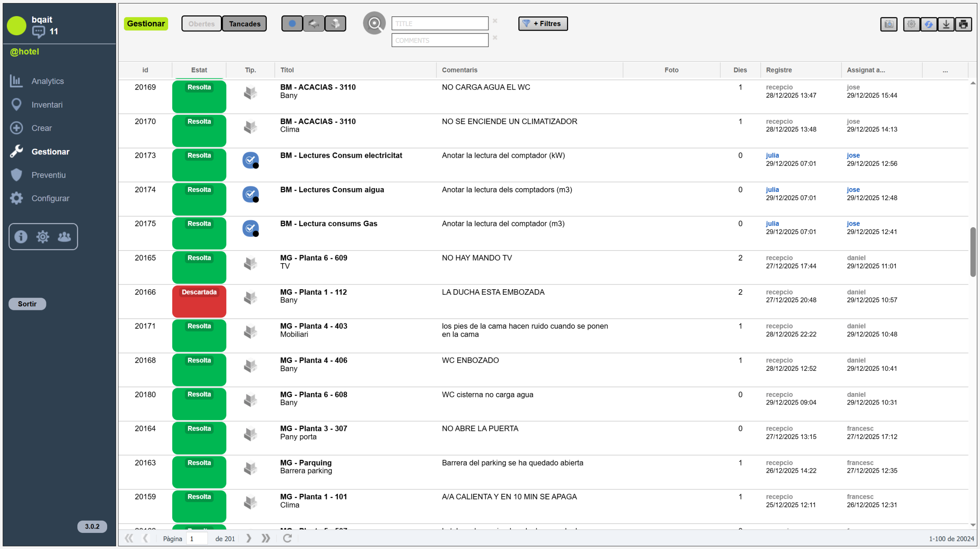
Task: Click the download arrow icon
Action: tap(946, 24)
